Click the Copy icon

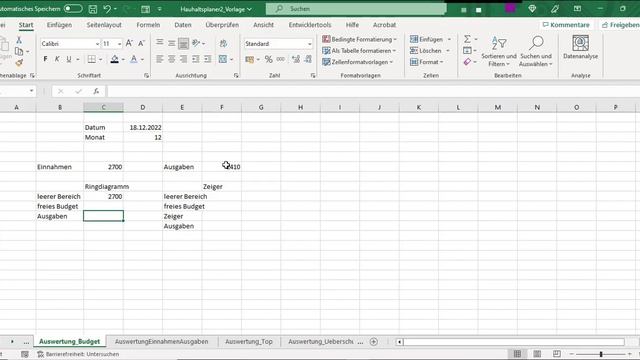(19, 51)
